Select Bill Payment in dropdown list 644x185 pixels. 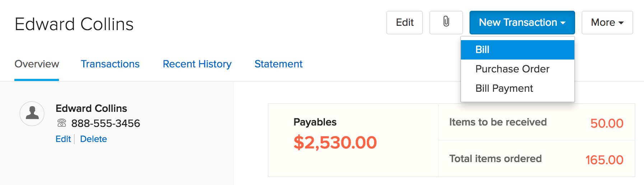tap(504, 88)
